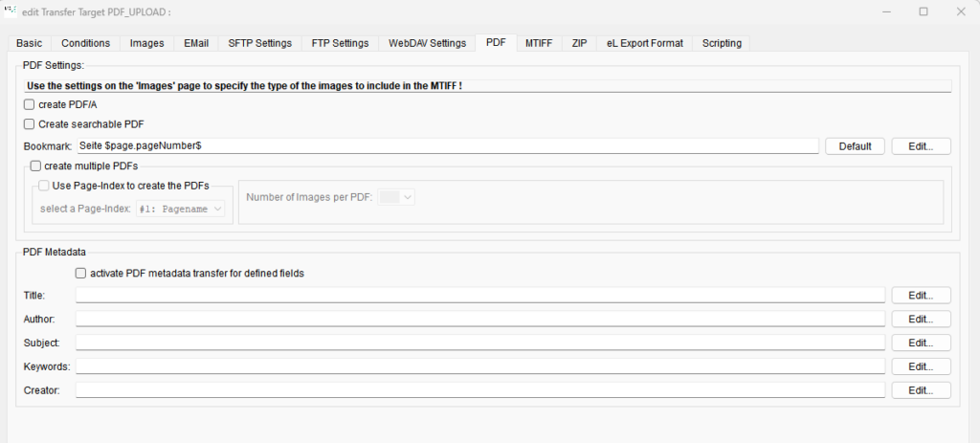Select the eL Export Format tab
The height and width of the screenshot is (443, 980).
tap(644, 43)
